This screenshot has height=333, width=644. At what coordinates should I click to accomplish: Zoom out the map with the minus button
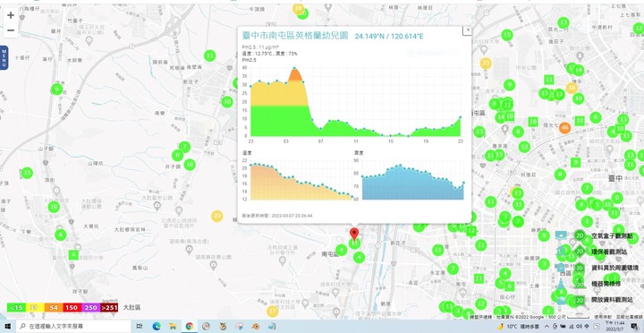pos(11,30)
